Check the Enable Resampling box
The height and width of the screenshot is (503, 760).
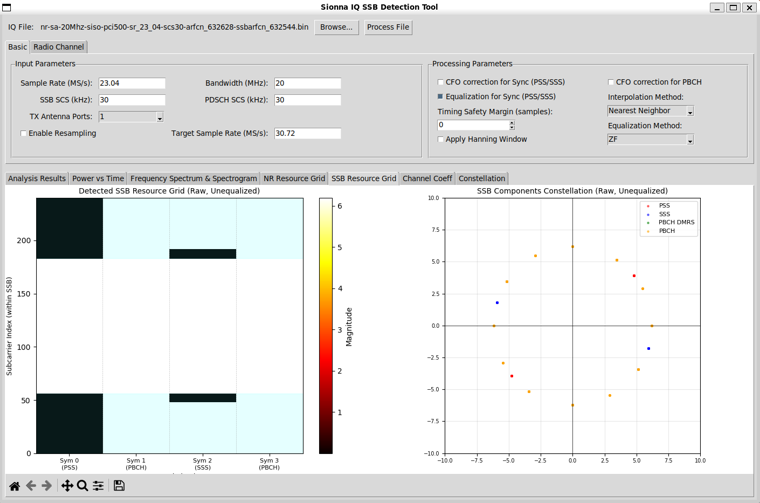click(24, 133)
